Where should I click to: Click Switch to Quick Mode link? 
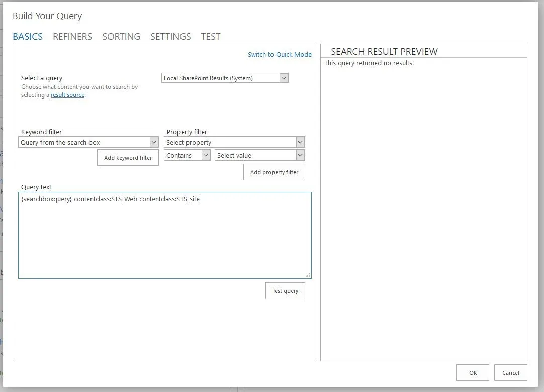pyautogui.click(x=280, y=55)
